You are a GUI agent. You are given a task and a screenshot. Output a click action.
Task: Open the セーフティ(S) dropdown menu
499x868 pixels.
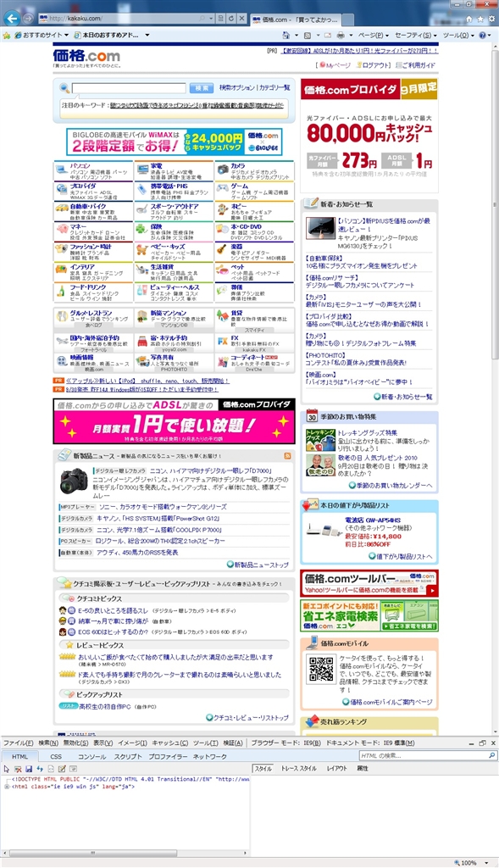(415, 35)
